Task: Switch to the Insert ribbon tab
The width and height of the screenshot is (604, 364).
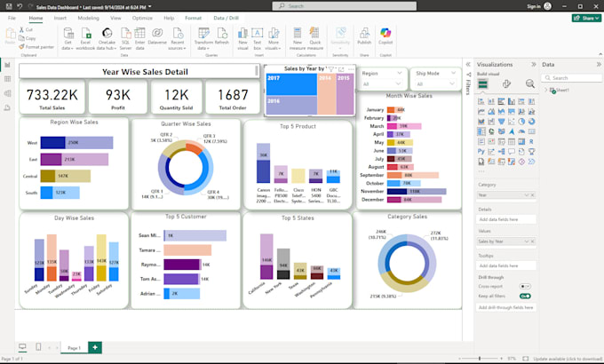Action: (60, 18)
